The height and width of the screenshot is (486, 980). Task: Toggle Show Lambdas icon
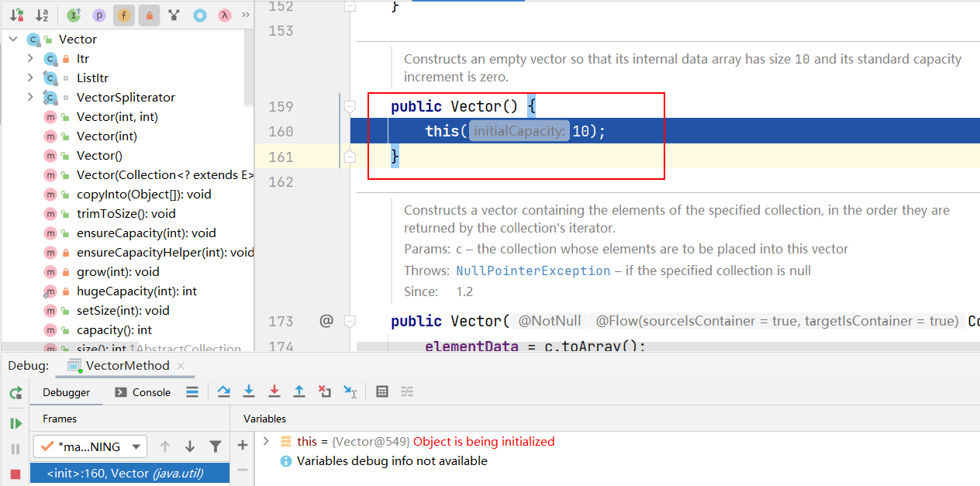224,15
